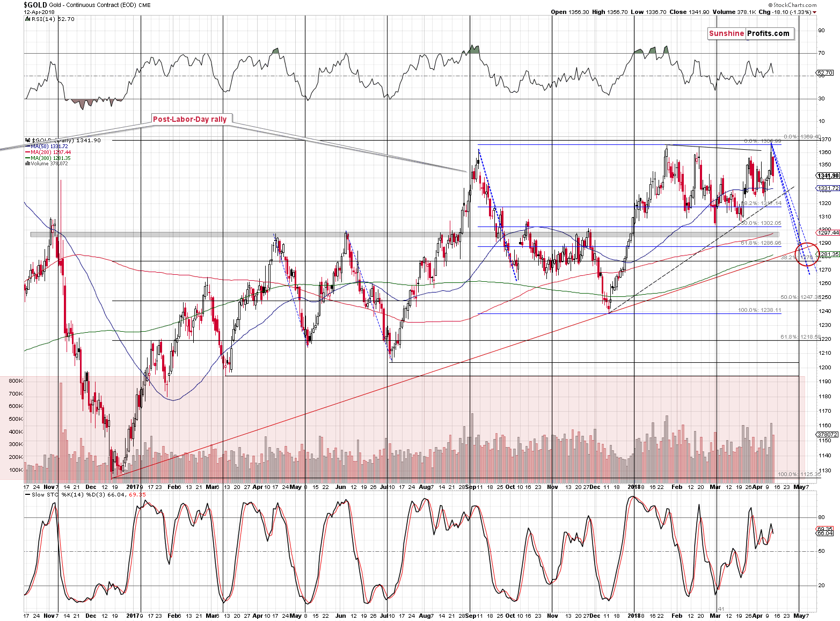Click the 66.04 stochastic axis tag
This screenshot has height=621, width=840.
point(825,534)
